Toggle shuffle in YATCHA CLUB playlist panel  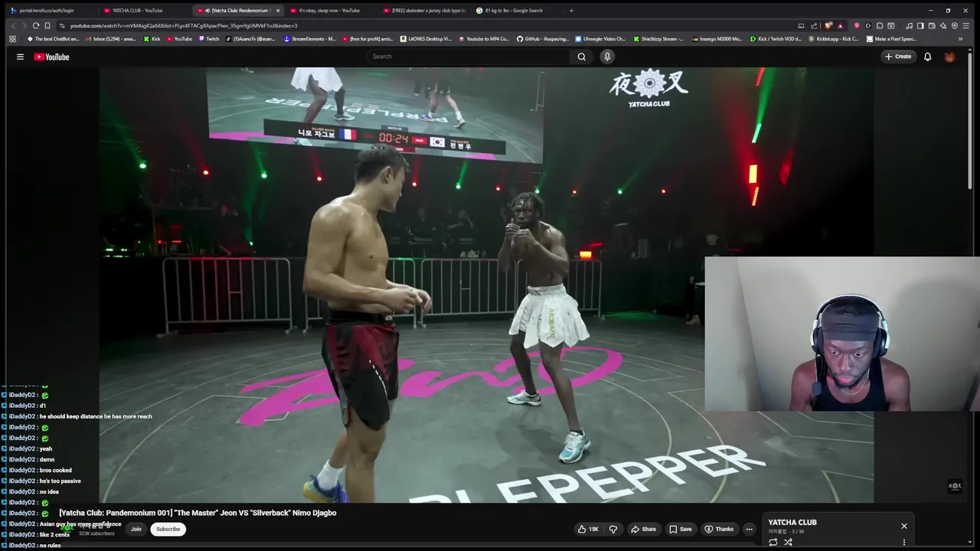[788, 542]
